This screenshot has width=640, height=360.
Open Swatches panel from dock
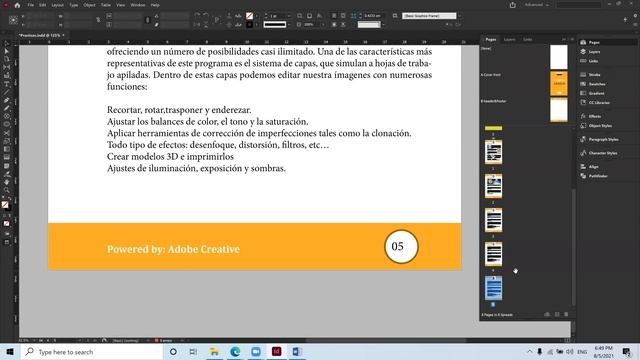(597, 84)
